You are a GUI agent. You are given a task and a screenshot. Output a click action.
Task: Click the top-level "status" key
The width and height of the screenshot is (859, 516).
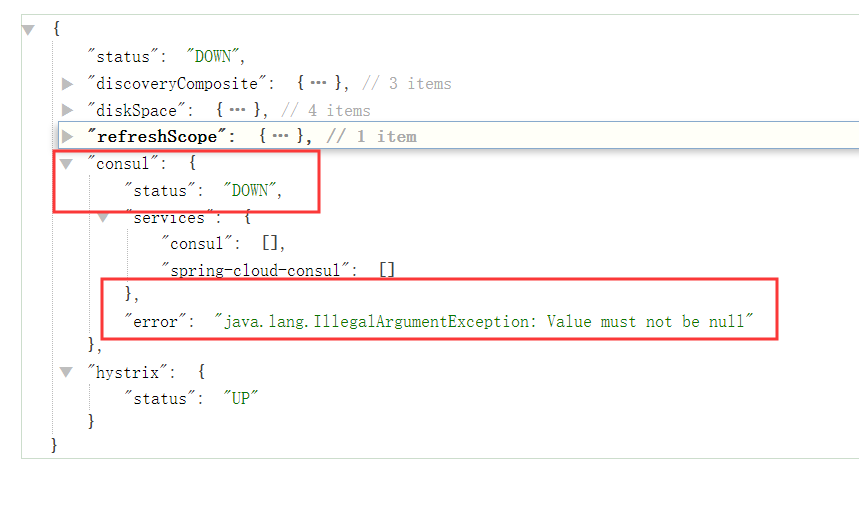coord(123,56)
